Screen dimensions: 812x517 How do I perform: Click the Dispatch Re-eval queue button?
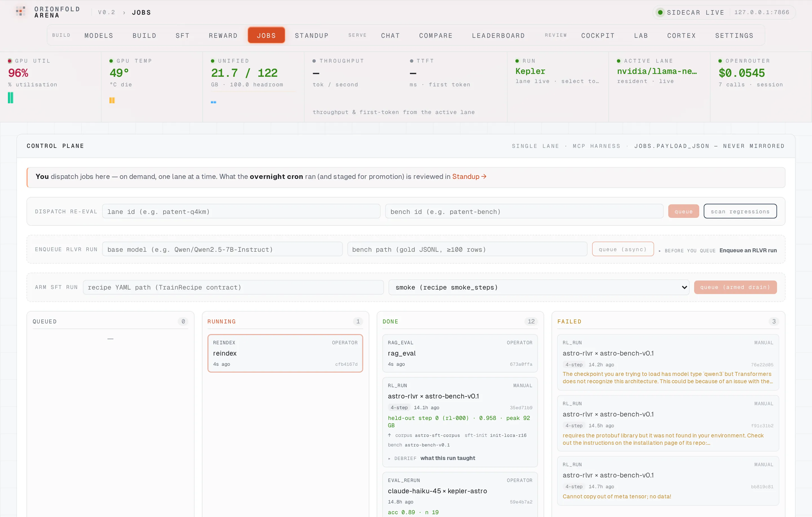683,211
